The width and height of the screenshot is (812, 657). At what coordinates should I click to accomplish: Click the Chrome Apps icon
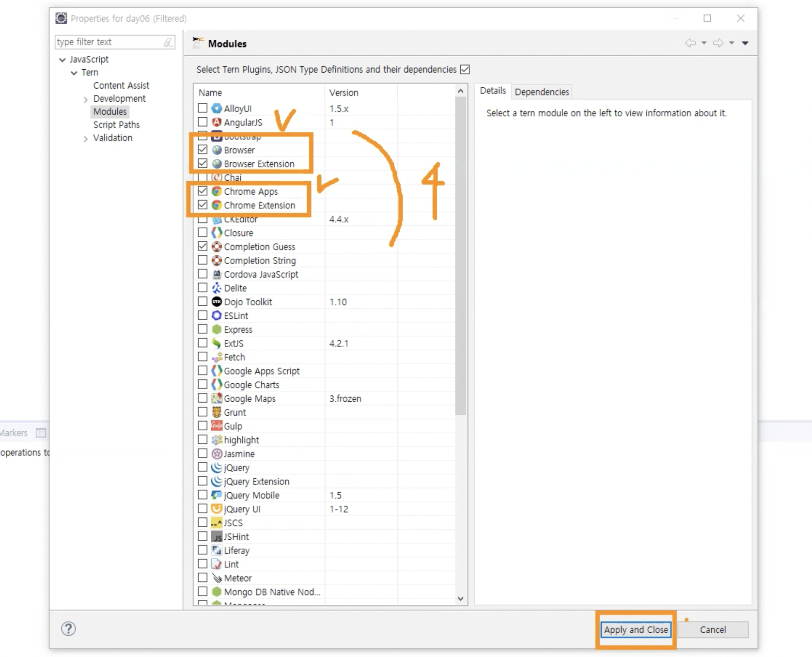click(217, 191)
